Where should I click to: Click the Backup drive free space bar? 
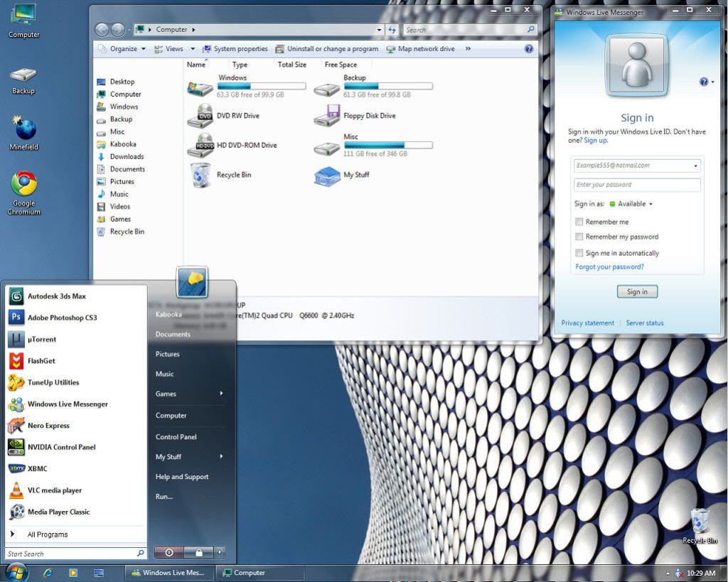[389, 86]
